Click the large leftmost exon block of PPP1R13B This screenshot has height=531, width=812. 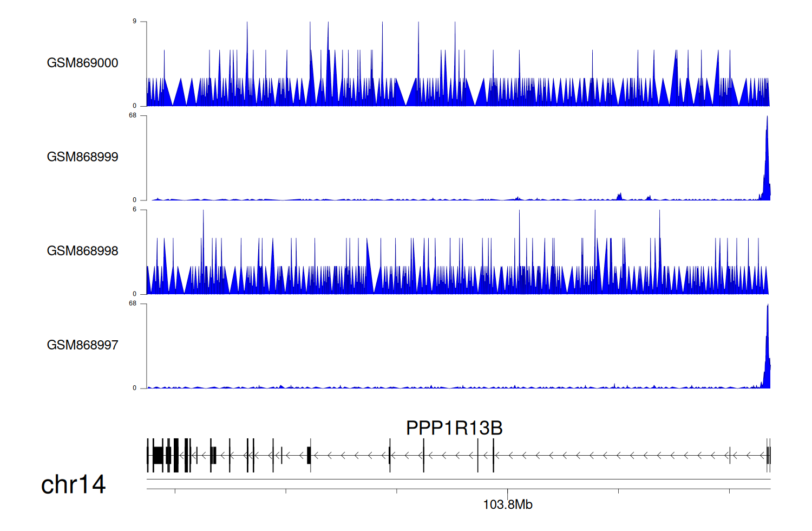tap(158, 455)
